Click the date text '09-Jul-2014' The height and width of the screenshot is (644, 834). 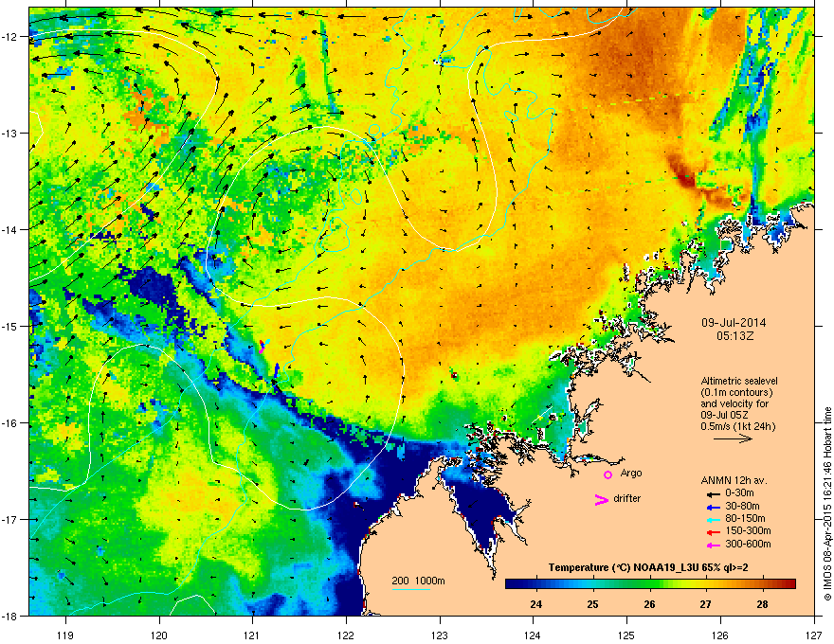[x=734, y=323]
